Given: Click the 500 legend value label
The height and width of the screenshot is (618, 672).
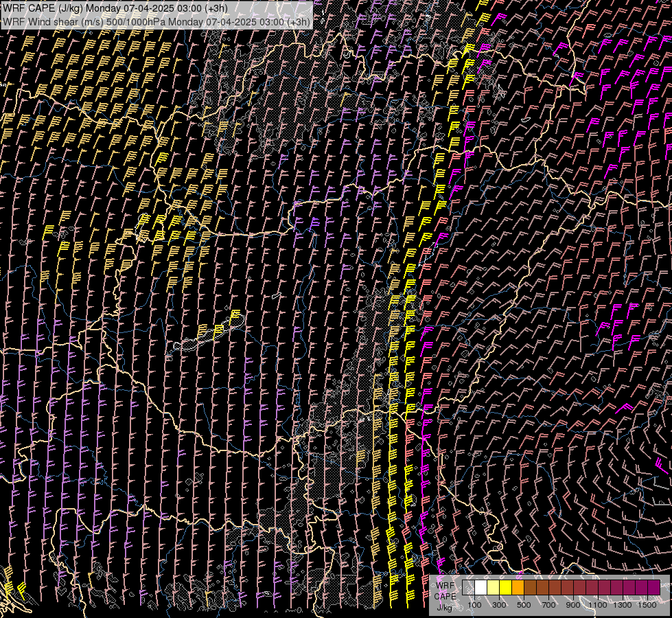Looking at the screenshot, I should (524, 605).
